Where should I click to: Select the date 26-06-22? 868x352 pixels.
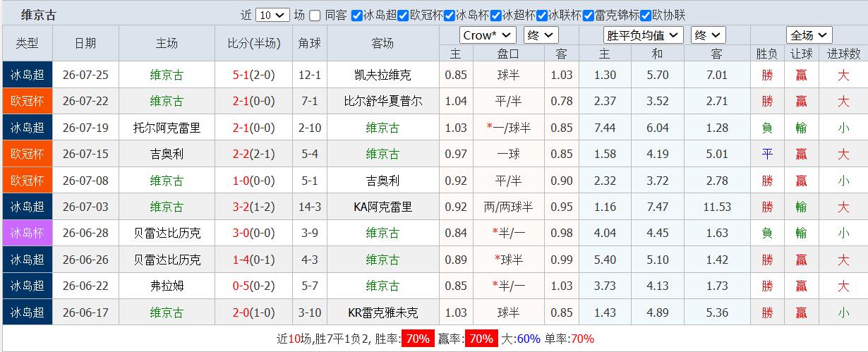85,286
